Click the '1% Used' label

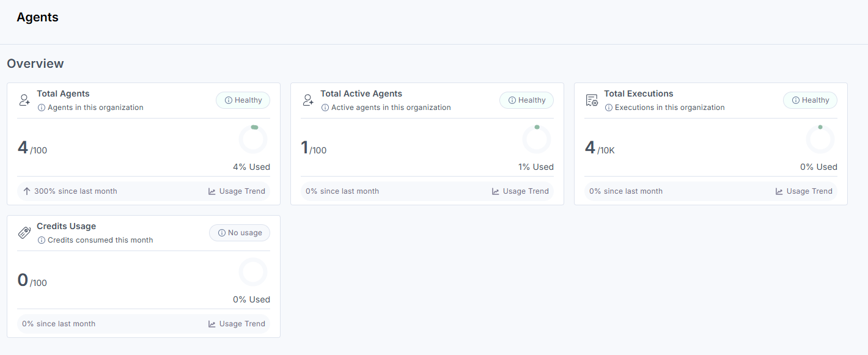535,167
